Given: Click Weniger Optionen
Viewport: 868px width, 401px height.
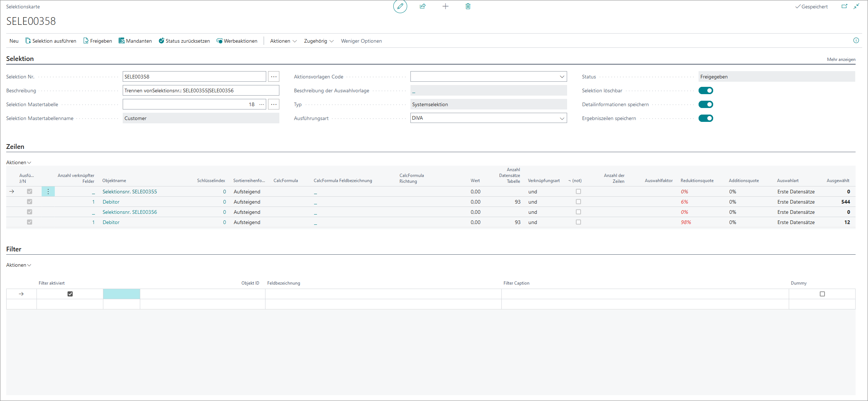Looking at the screenshot, I should tap(361, 41).
